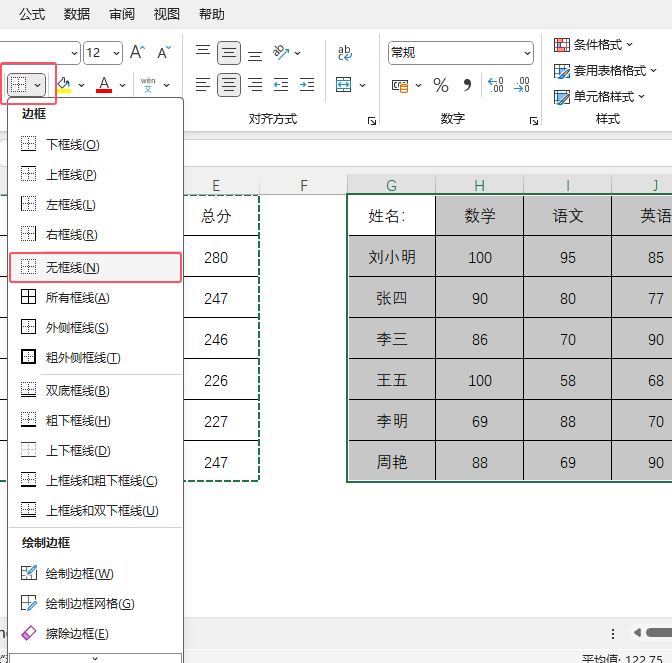The height and width of the screenshot is (663, 672).
Task: Toggle wrap text
Action: pyautogui.click(x=345, y=53)
